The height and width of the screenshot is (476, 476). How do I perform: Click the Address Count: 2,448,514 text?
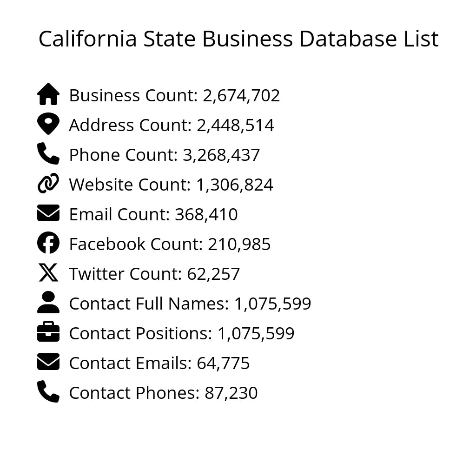pos(172,126)
